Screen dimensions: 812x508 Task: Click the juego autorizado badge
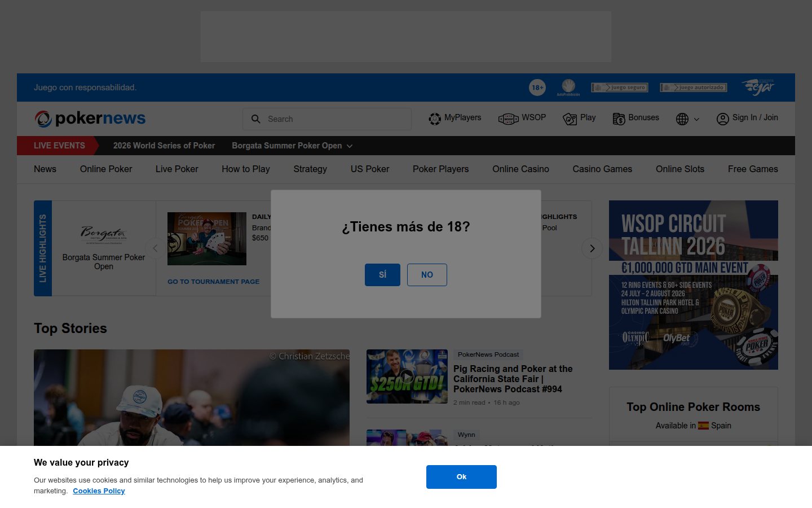[694, 87]
